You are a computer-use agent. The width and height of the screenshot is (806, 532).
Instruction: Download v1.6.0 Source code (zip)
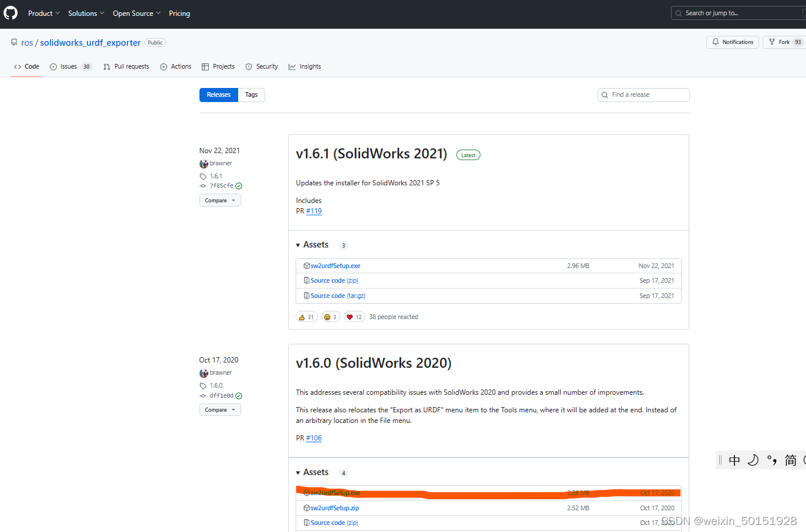pos(334,523)
